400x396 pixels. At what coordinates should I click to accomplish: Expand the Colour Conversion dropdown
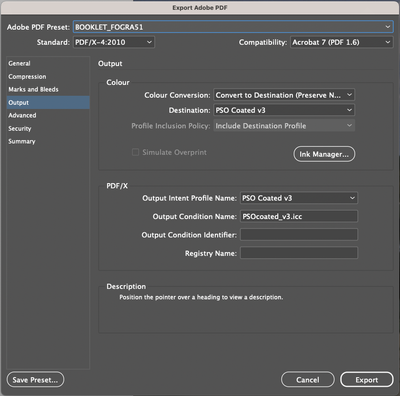pyautogui.click(x=284, y=95)
